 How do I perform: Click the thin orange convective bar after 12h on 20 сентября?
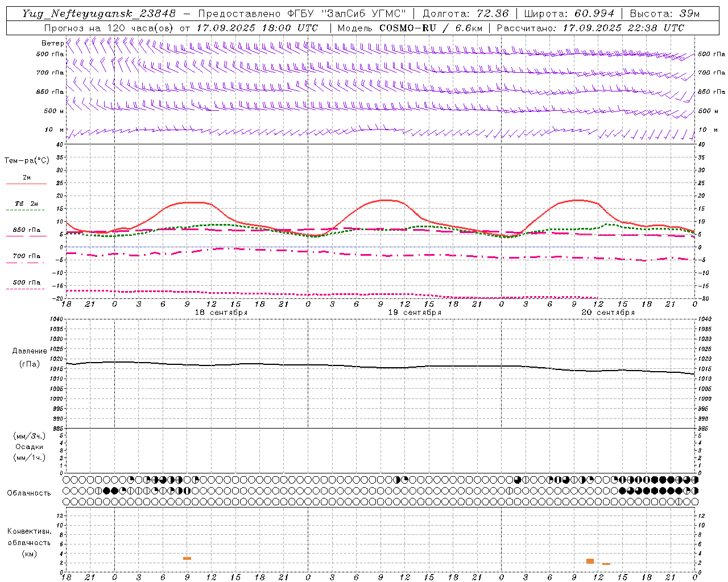coord(606,564)
